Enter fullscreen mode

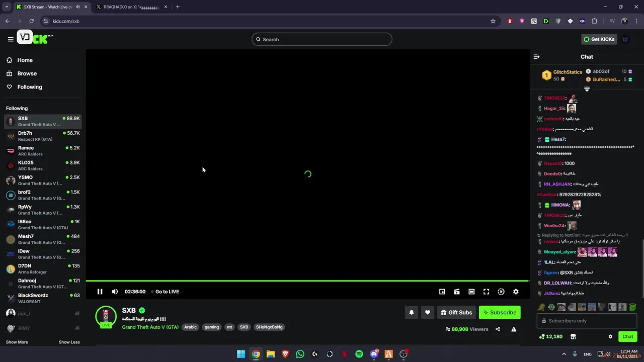(x=486, y=292)
